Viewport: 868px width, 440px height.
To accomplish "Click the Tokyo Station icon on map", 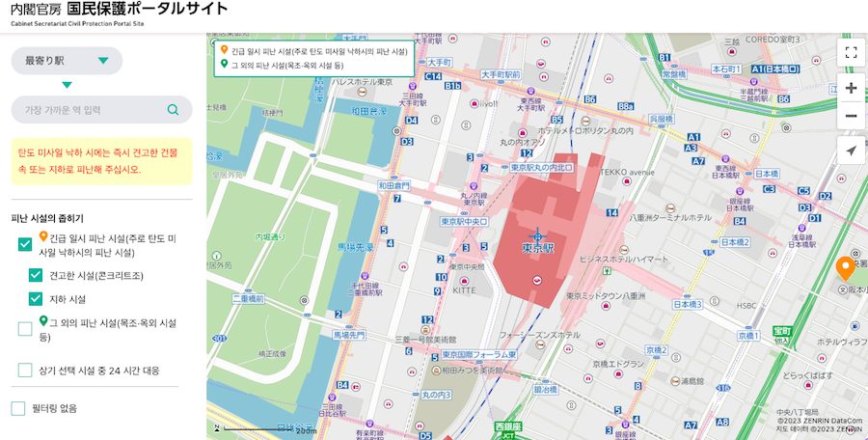I will coord(537,234).
